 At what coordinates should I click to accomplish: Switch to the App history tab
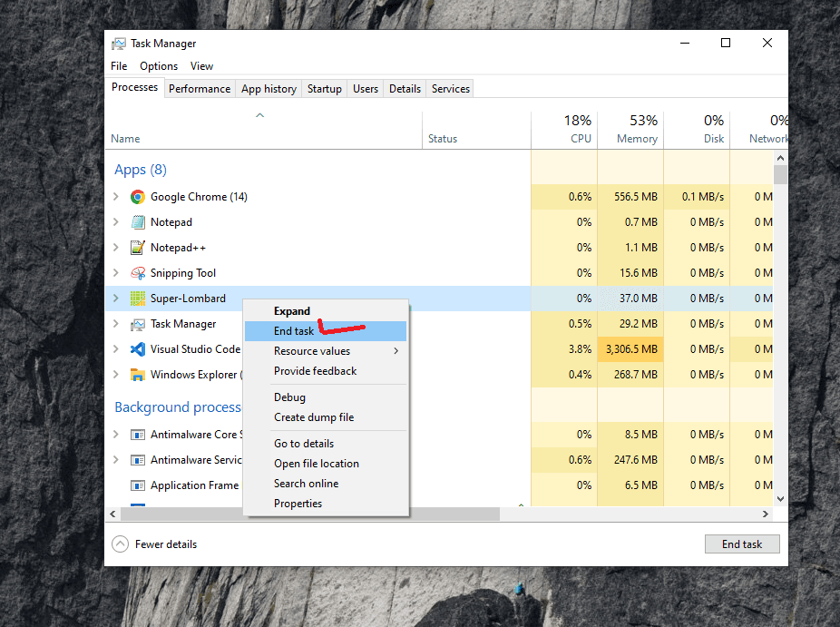(269, 89)
